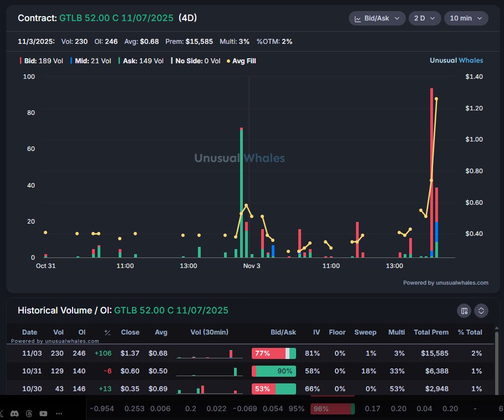Click the 53% bid/ask bar for 10/30

point(274,389)
